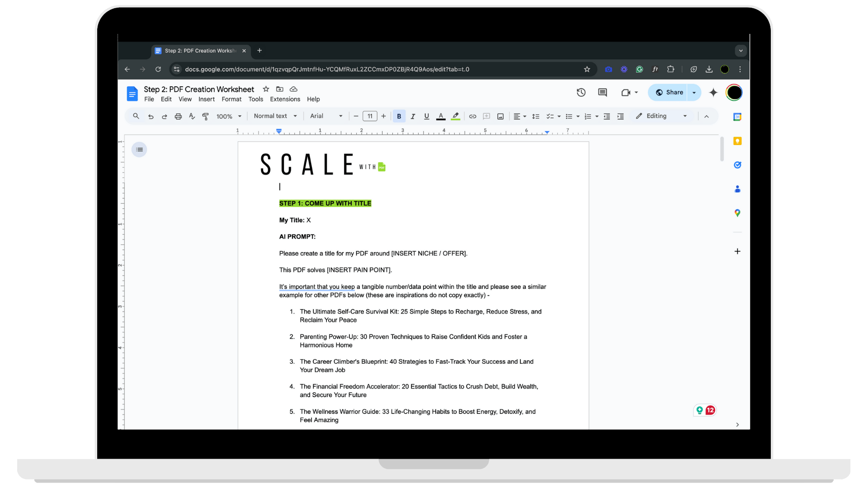The height and width of the screenshot is (488, 868).
Task: Toggle underline formatting button
Action: point(426,117)
